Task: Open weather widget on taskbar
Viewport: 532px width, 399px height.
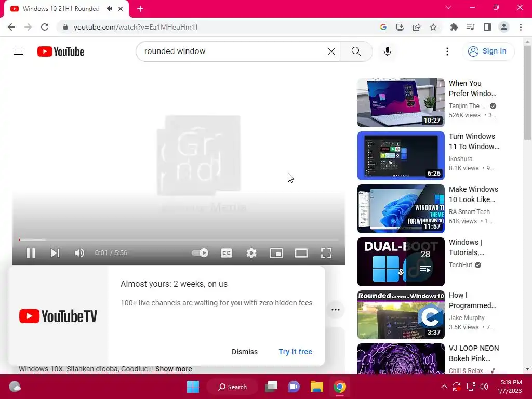Action: [15, 387]
